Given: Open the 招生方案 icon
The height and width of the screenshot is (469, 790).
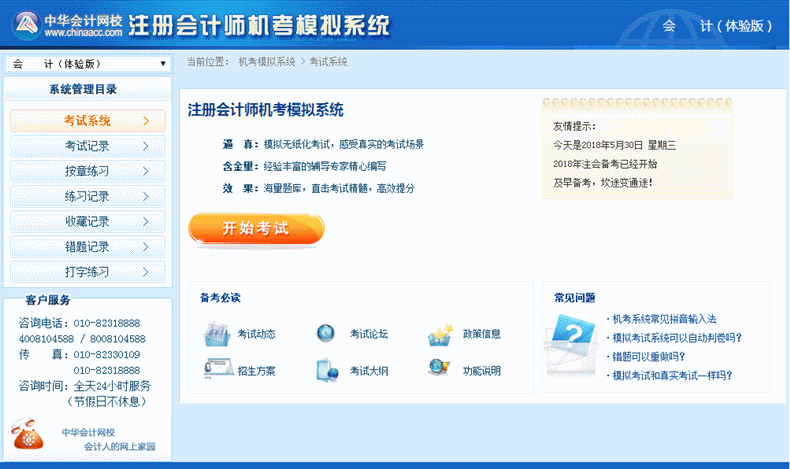Looking at the screenshot, I should pos(217,369).
